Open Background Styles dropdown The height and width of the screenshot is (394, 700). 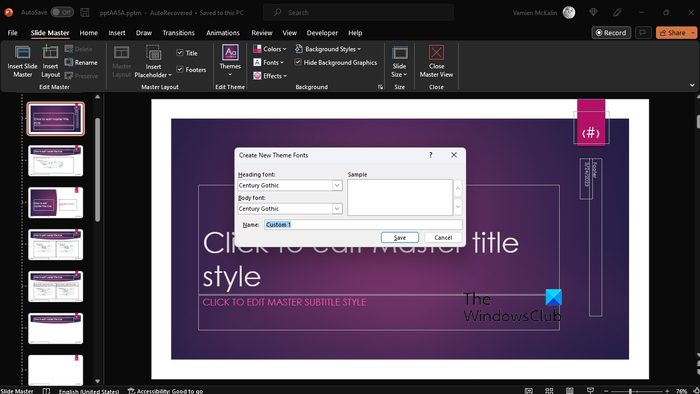328,49
